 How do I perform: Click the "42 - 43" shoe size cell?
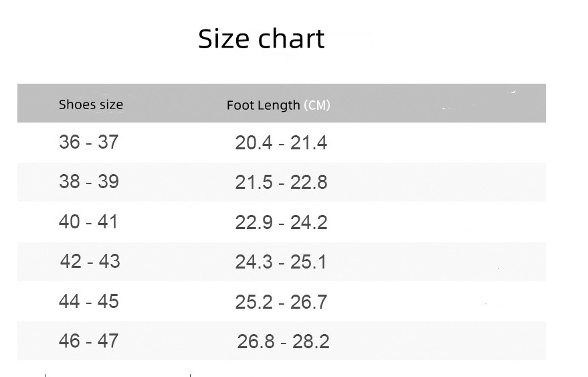(90, 261)
